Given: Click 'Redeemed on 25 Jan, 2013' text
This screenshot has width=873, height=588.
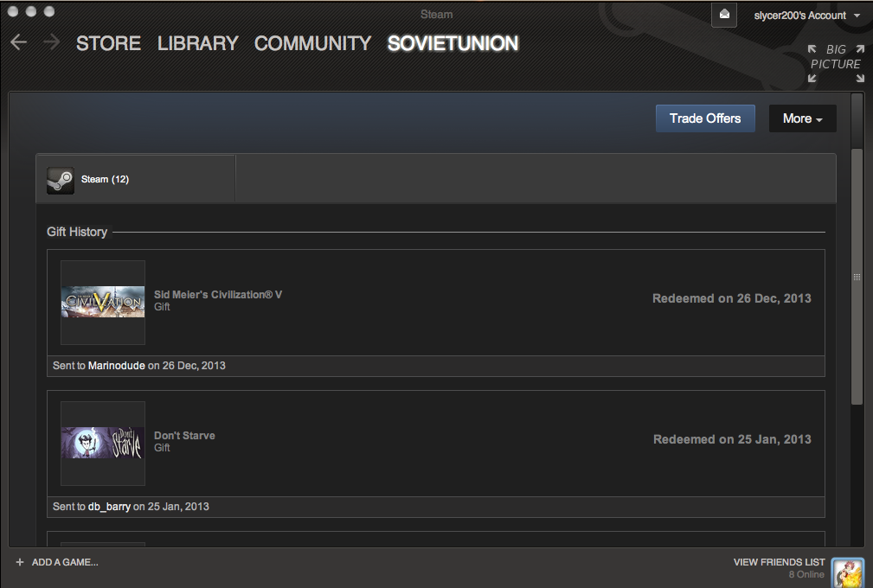Looking at the screenshot, I should point(732,439).
